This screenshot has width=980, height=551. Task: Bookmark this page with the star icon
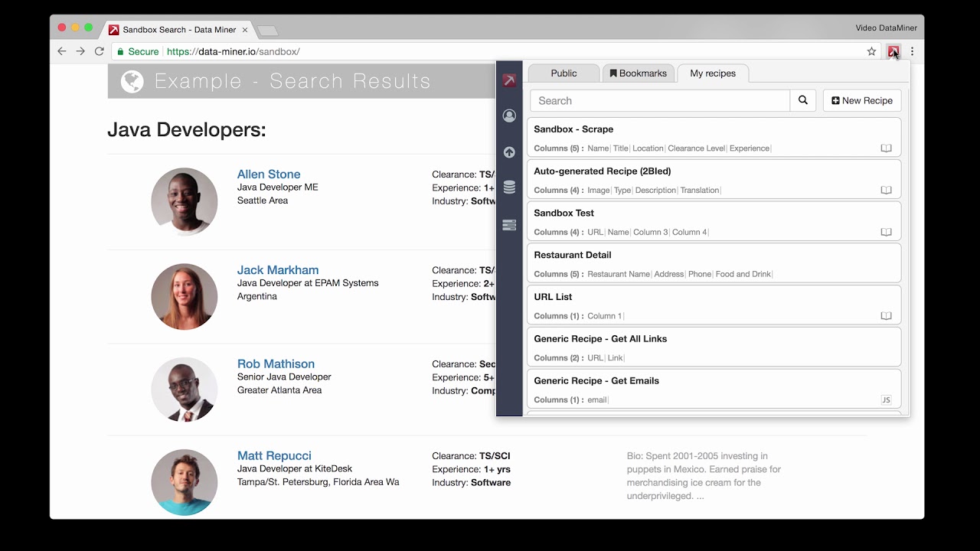click(x=871, y=51)
